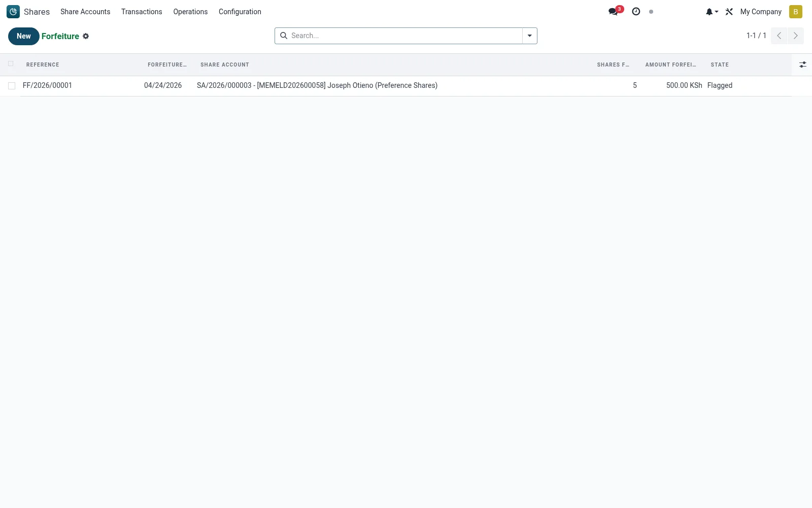Open the optional columns adjust icon
The height and width of the screenshot is (508, 812).
point(802,65)
